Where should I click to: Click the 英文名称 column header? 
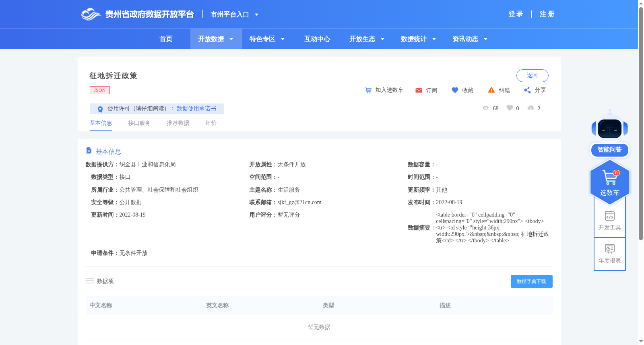point(217,306)
